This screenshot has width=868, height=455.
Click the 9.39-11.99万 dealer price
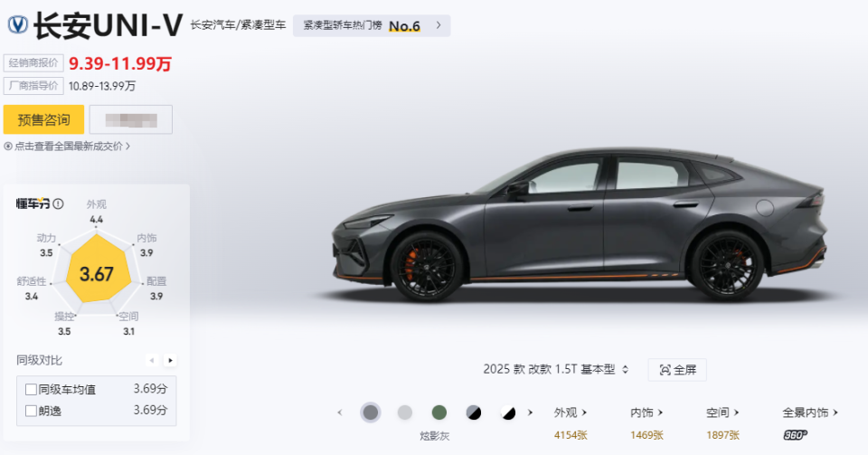point(120,63)
